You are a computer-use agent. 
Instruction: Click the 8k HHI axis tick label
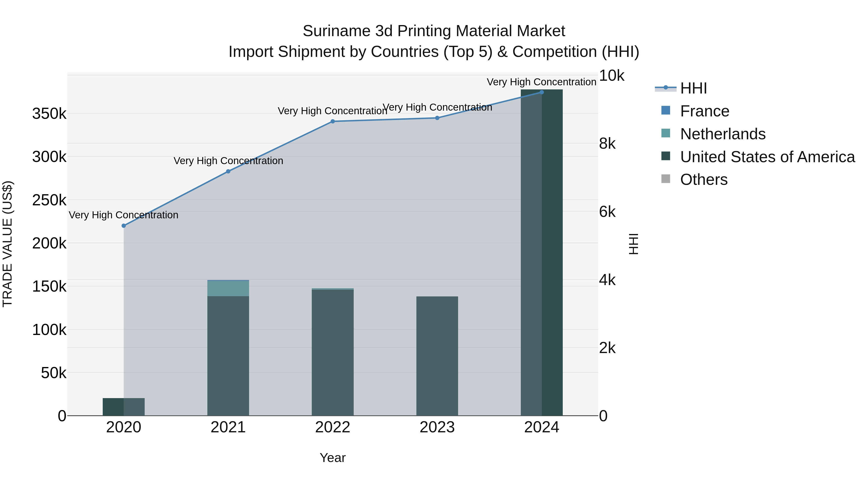(607, 144)
